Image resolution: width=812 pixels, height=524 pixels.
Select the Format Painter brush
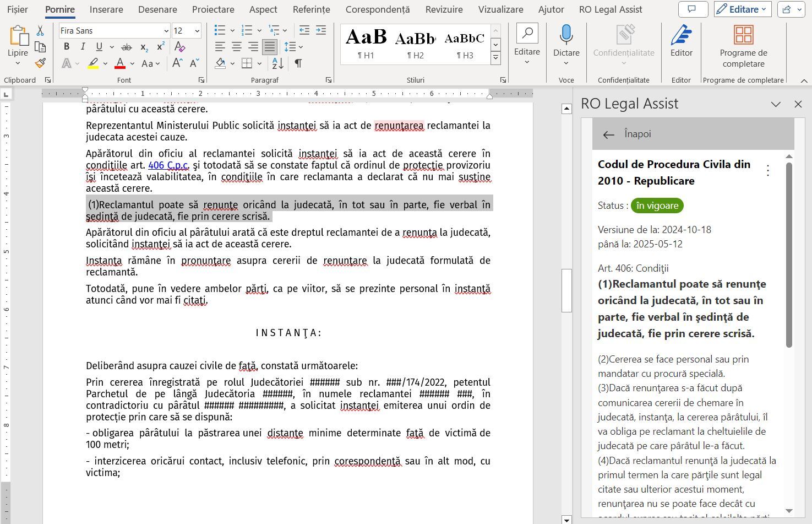pyautogui.click(x=40, y=63)
